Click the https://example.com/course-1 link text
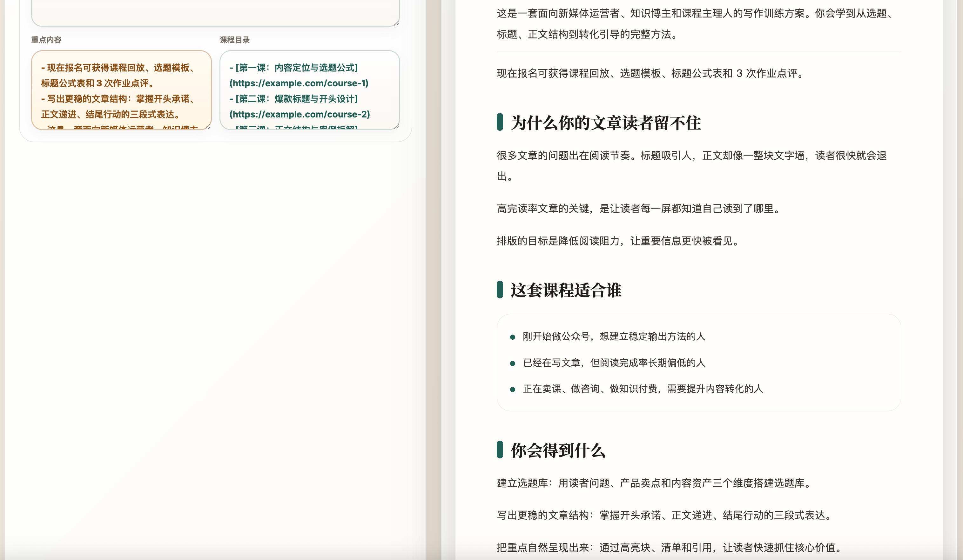 coord(299,83)
